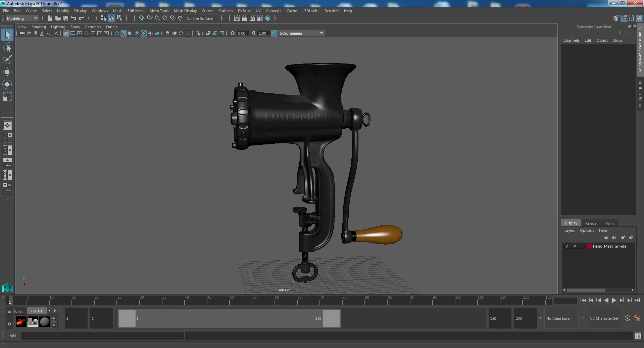Switch to the Anim layer tab
This screenshot has width=644, height=348.
tap(610, 223)
